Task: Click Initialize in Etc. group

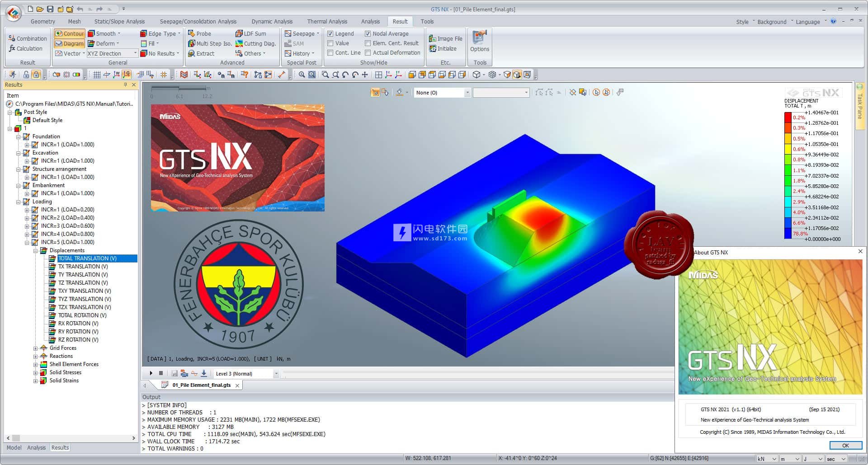Action: (443, 49)
